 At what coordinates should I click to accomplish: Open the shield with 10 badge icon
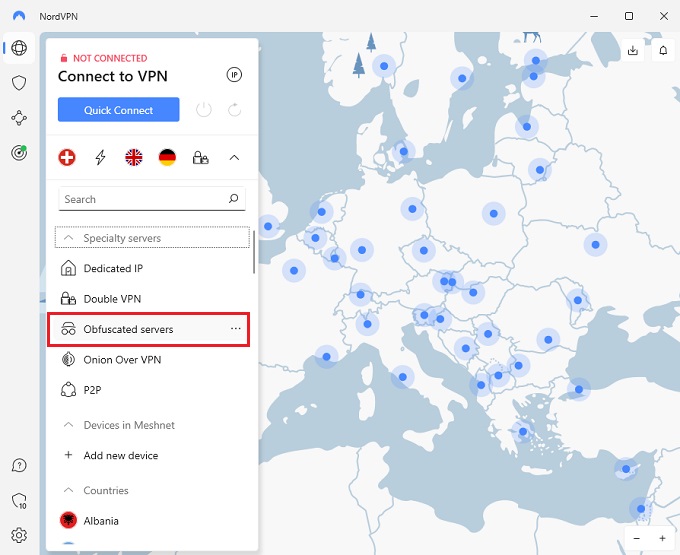pyautogui.click(x=19, y=501)
